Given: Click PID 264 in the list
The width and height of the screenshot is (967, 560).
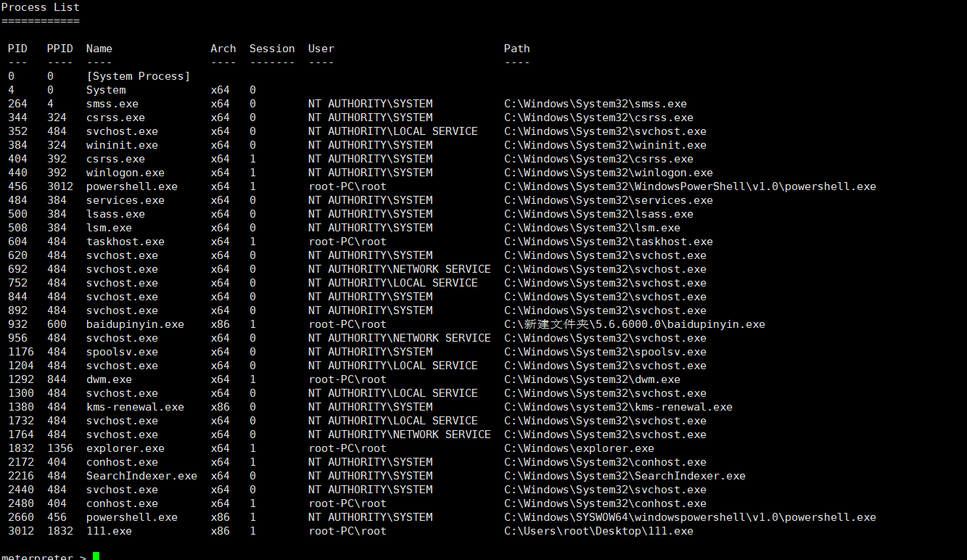Looking at the screenshot, I should (17, 104).
